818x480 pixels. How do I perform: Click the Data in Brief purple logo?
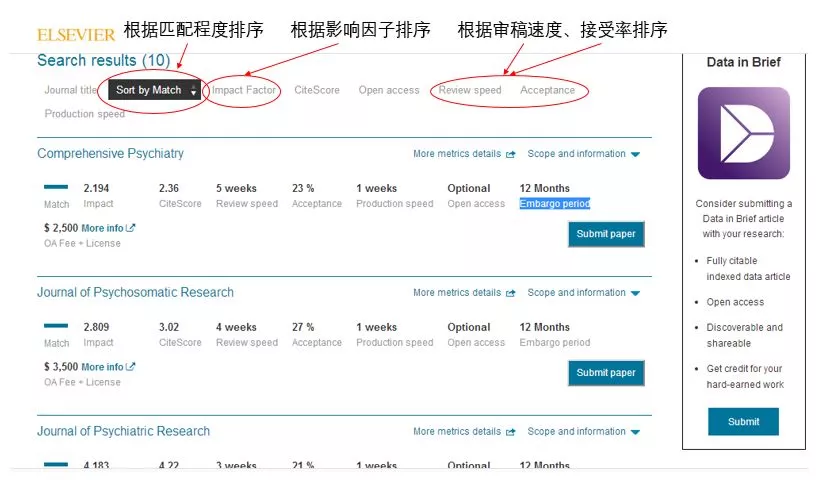[743, 133]
